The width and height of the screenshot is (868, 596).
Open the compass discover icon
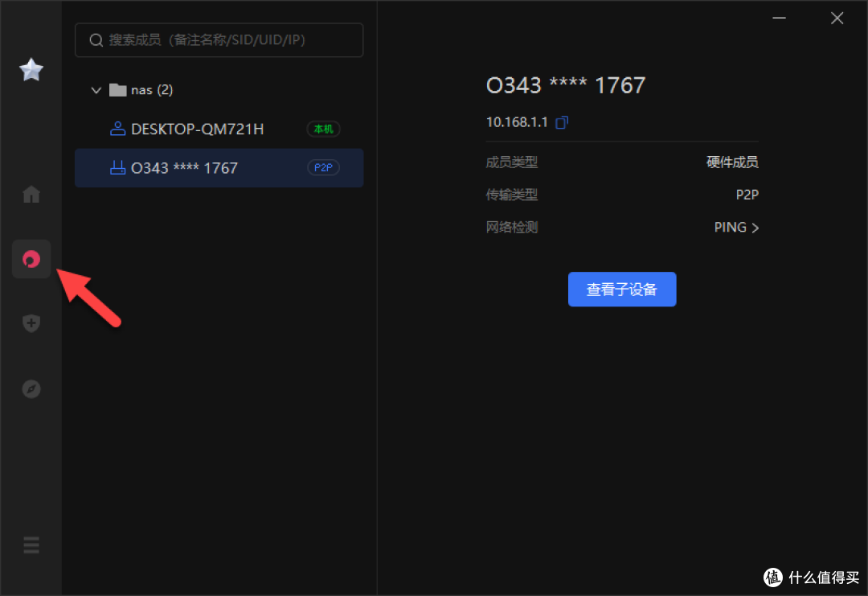pyautogui.click(x=31, y=388)
